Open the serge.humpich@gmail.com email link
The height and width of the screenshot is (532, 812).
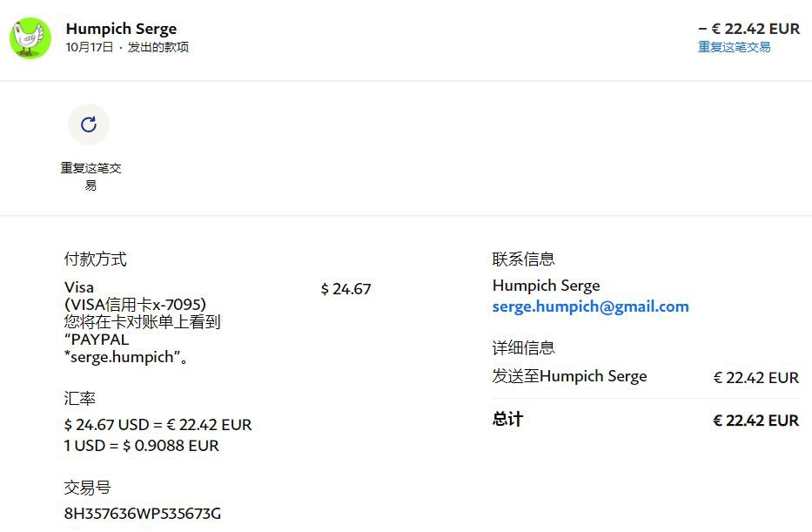(590, 306)
